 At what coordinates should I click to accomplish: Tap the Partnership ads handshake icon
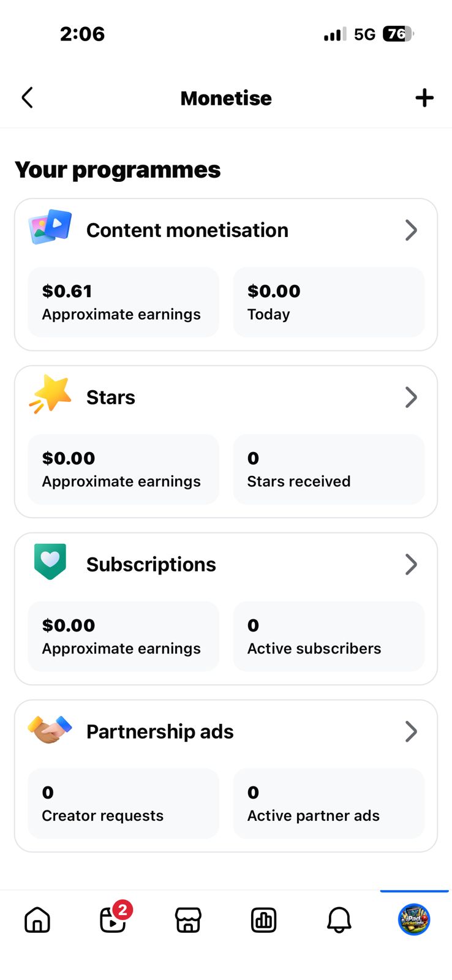(x=50, y=729)
